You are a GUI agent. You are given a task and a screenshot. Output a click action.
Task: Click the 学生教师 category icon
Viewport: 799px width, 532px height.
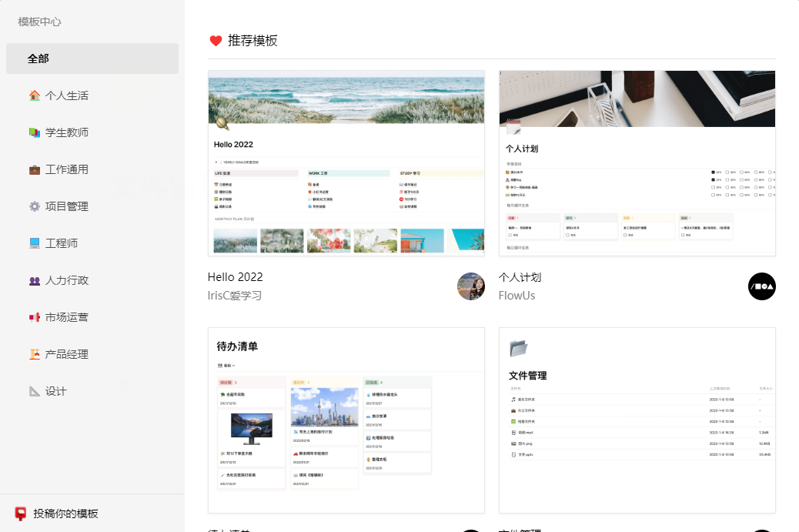point(35,132)
